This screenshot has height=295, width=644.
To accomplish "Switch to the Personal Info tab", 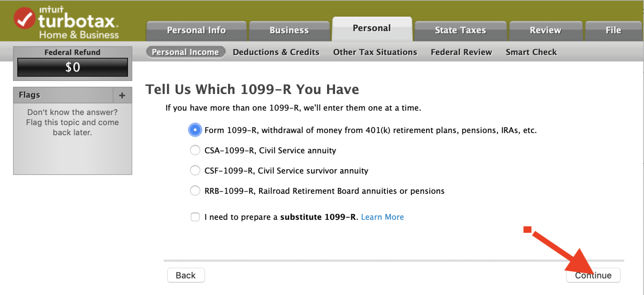I will tap(196, 30).
